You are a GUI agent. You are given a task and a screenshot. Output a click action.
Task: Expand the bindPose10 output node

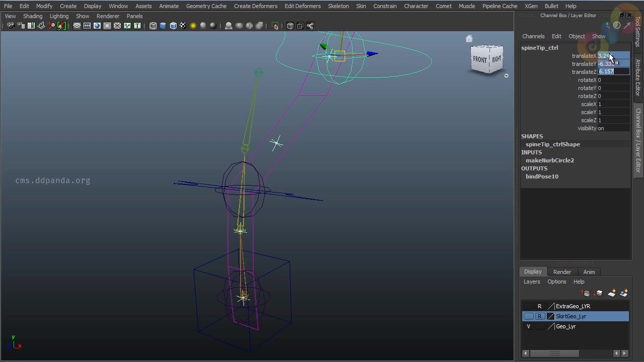tap(542, 176)
